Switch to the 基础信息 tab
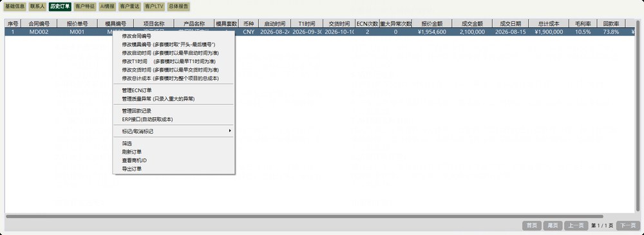The image size is (644, 235). 15,6
